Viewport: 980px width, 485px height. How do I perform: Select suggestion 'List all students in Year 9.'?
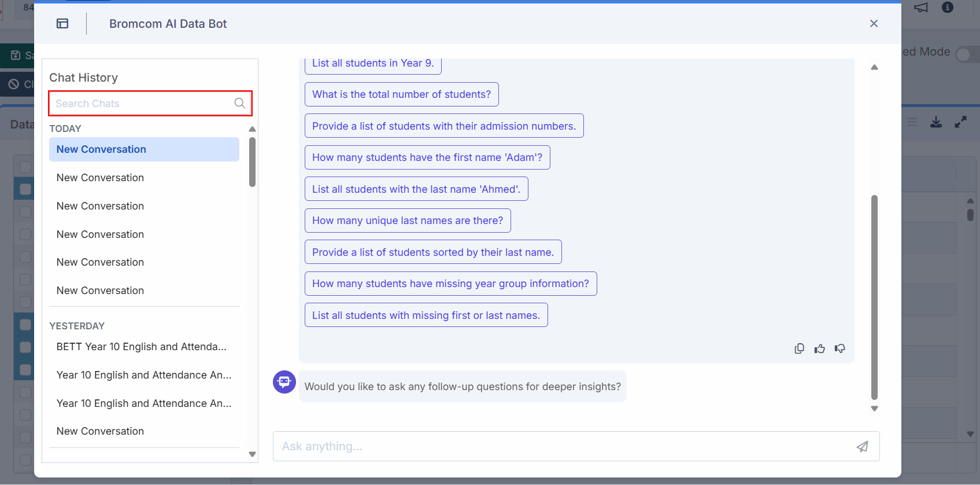373,64
